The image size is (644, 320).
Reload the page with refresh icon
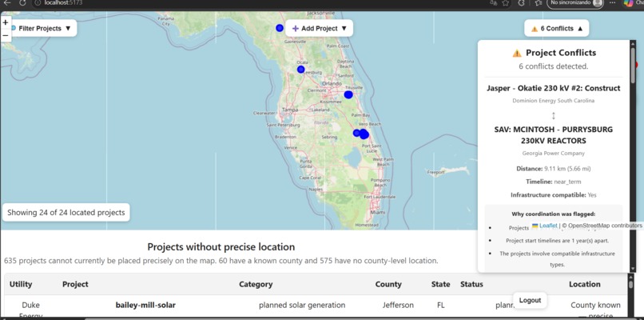pos(22,3)
